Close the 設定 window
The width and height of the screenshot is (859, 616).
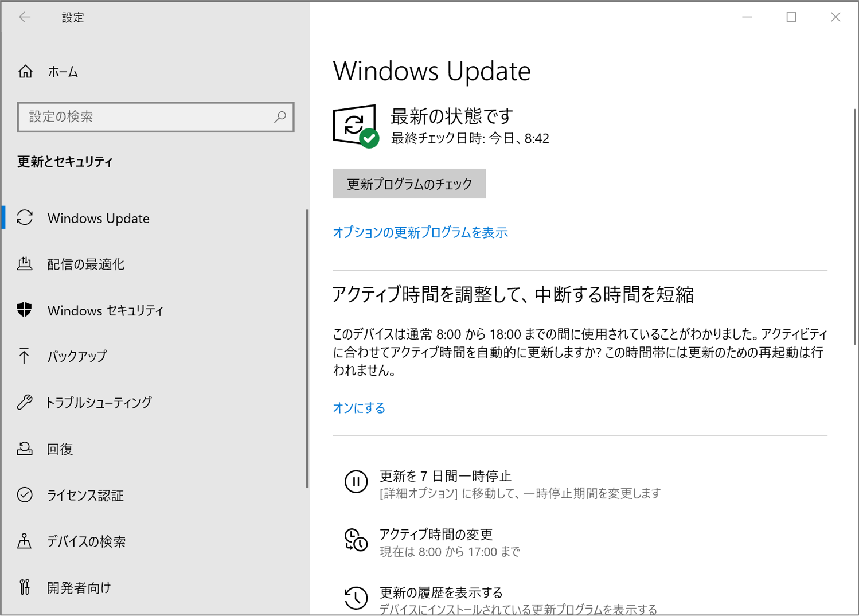pos(835,17)
